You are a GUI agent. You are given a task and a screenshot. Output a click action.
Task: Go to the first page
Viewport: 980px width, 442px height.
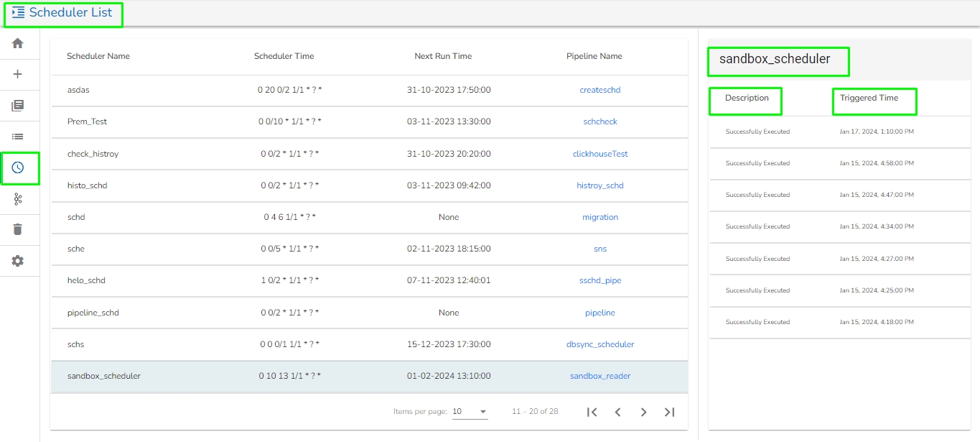[x=592, y=412]
